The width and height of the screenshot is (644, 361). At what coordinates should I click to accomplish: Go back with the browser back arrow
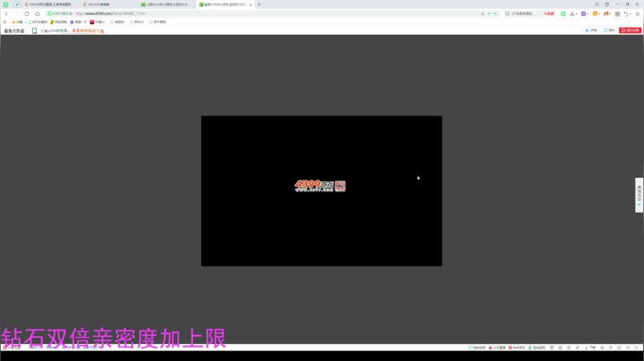[6, 13]
